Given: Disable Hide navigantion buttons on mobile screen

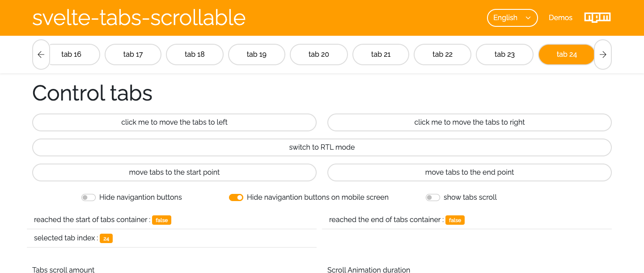Looking at the screenshot, I should (236, 197).
